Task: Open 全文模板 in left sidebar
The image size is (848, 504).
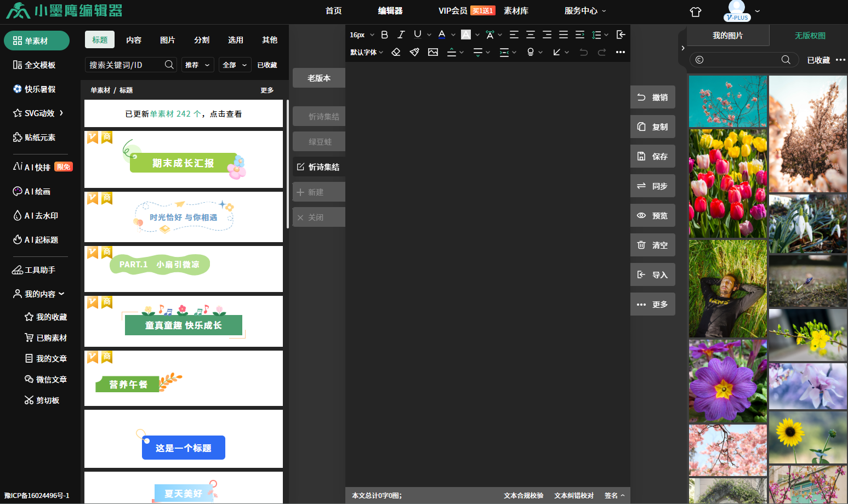Action: pos(35,65)
